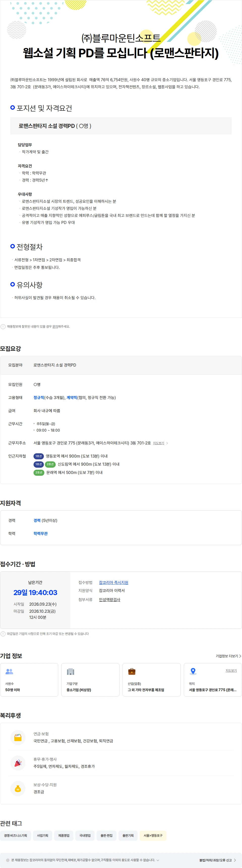This screenshot has width=242, height=868.
Task: Click the 50명 이하 employee count text
Action: (12, 690)
